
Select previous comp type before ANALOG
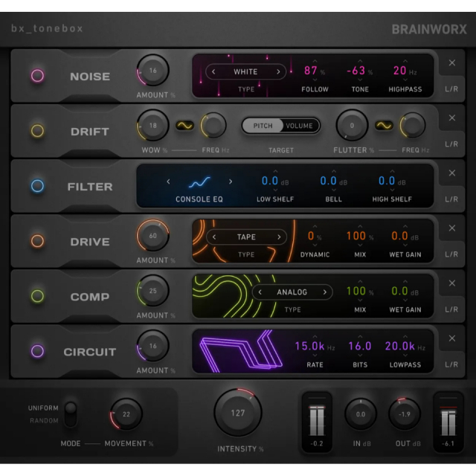pyautogui.click(x=260, y=292)
